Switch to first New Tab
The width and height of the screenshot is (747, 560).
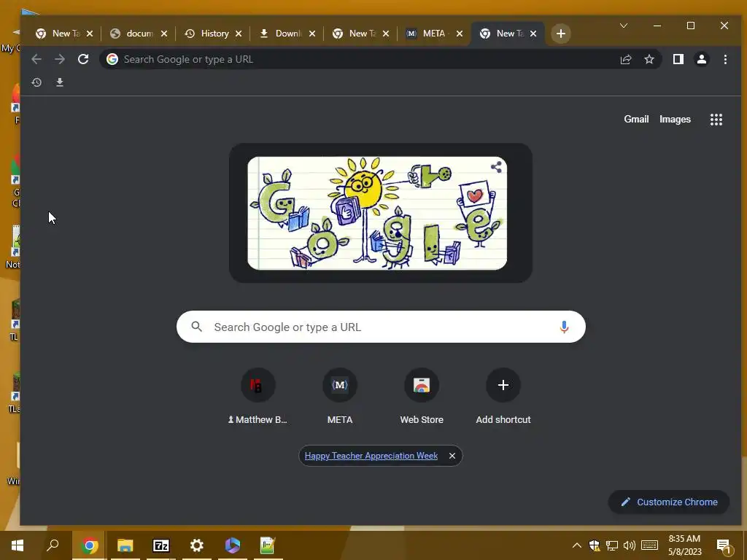[64, 34]
